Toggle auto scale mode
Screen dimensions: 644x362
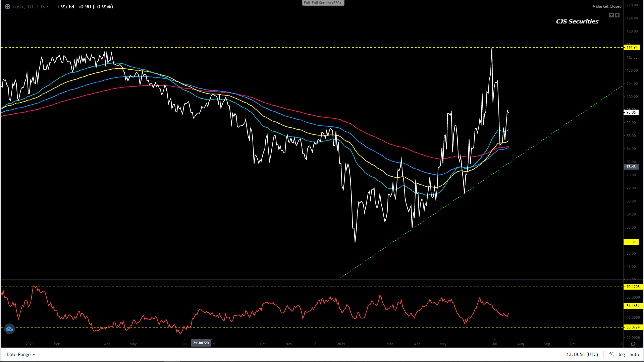pos(634,354)
